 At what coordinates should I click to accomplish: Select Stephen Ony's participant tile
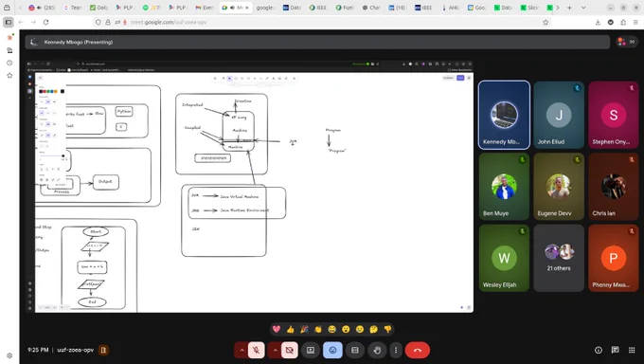[x=613, y=115]
